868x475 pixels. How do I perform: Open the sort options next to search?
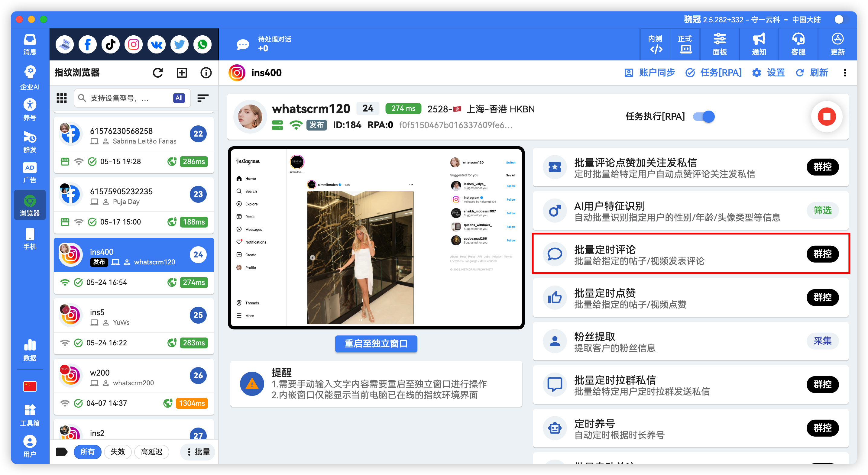click(203, 98)
